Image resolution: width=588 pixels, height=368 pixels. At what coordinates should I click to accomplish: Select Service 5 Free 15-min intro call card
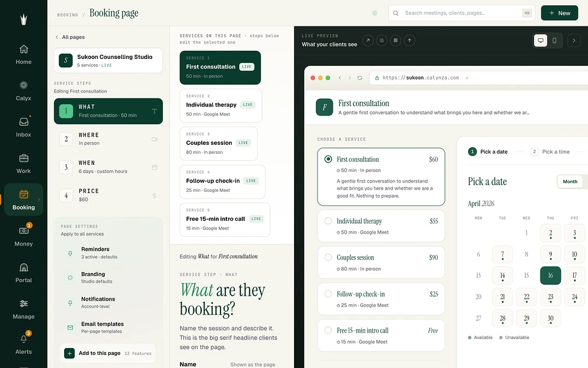(225, 220)
